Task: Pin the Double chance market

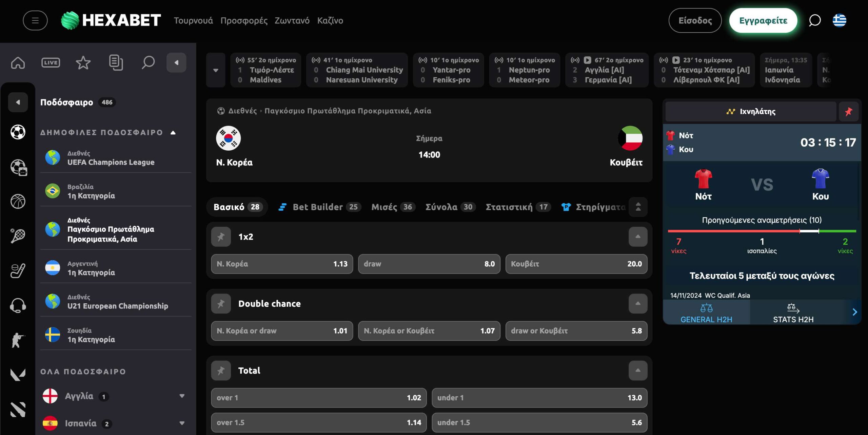Action: [221, 304]
